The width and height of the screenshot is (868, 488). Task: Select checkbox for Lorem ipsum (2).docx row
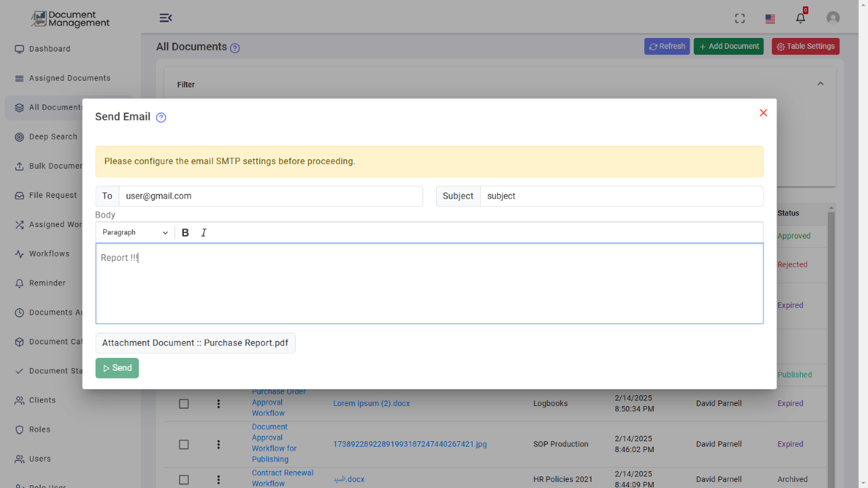(184, 403)
